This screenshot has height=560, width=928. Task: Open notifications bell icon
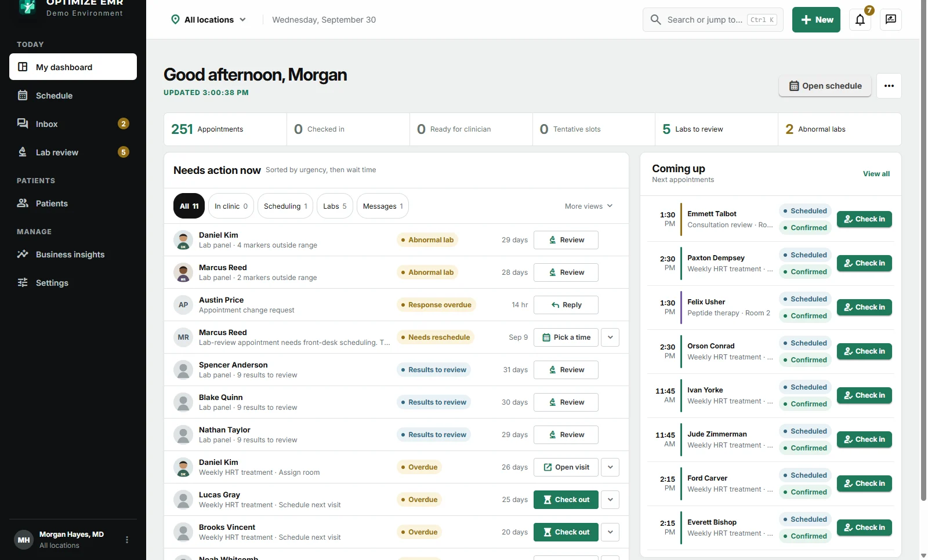pyautogui.click(x=860, y=20)
